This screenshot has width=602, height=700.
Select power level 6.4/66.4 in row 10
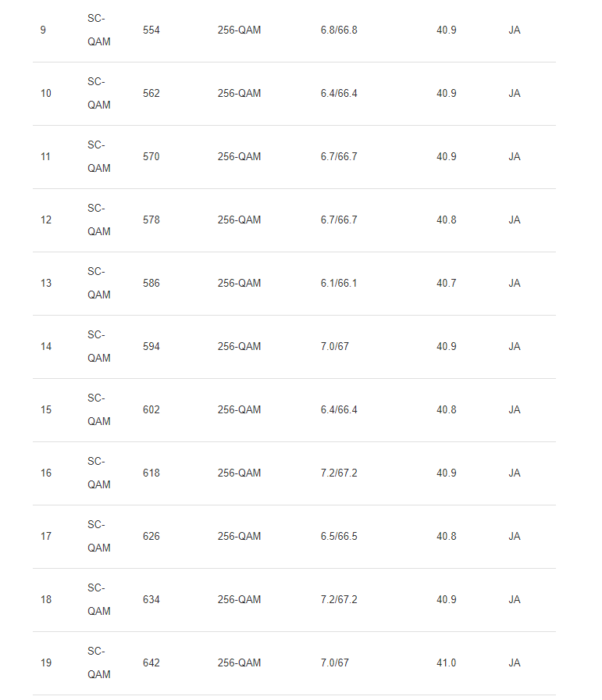(339, 93)
